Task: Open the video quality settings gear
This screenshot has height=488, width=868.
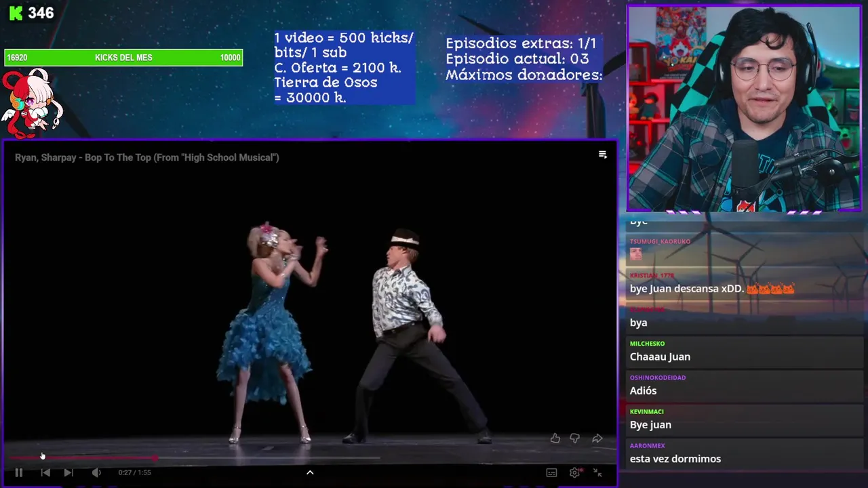Action: [x=574, y=472]
